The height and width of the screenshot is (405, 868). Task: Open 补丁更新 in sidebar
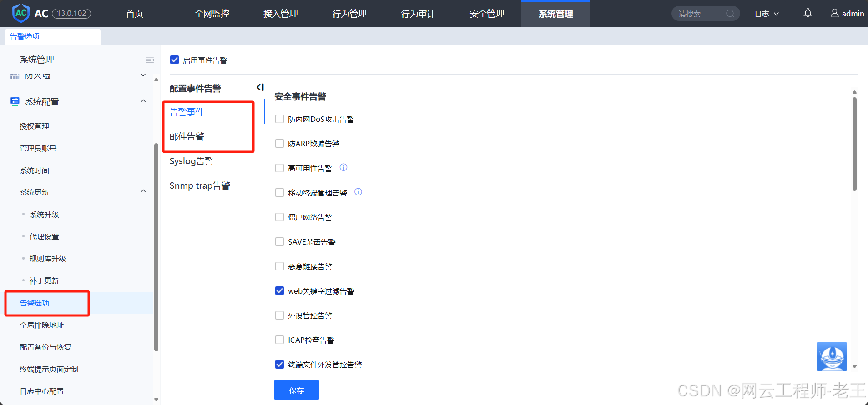point(44,280)
